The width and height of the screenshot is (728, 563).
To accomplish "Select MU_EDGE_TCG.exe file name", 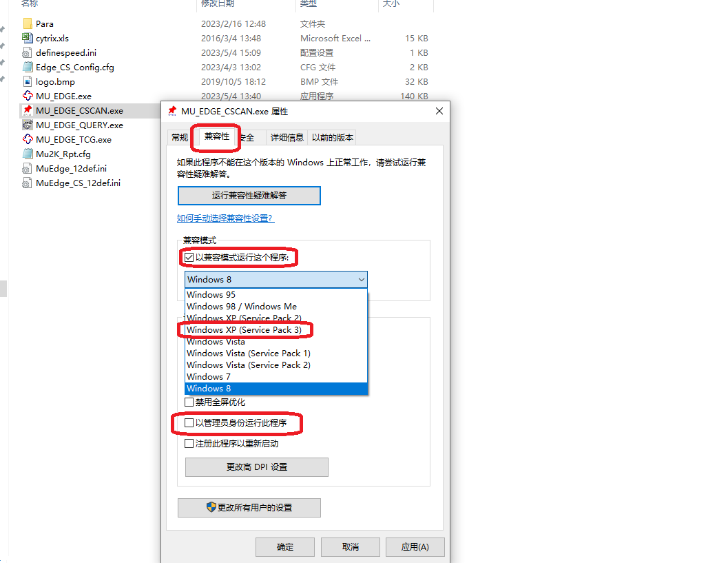I will (74, 139).
